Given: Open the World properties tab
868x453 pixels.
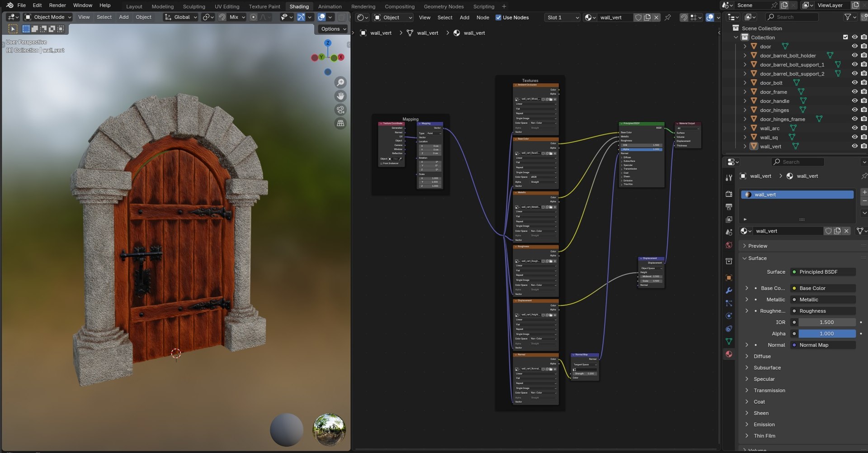Looking at the screenshot, I should [x=729, y=245].
